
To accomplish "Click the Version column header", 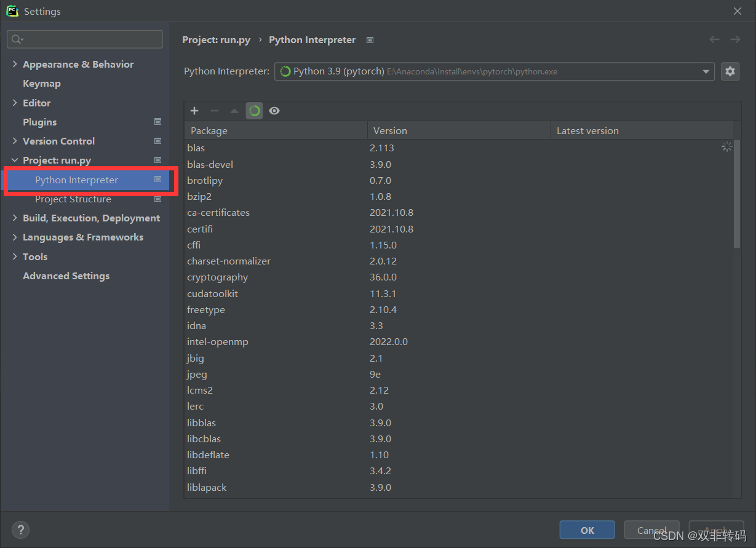I will tap(459, 130).
